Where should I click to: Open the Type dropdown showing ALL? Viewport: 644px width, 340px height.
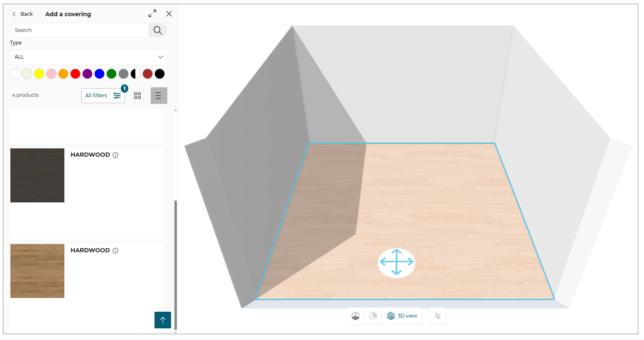pyautogui.click(x=88, y=57)
